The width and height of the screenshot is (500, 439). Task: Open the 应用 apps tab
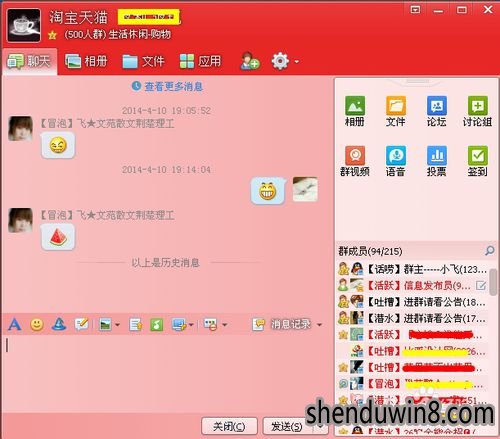(200, 61)
